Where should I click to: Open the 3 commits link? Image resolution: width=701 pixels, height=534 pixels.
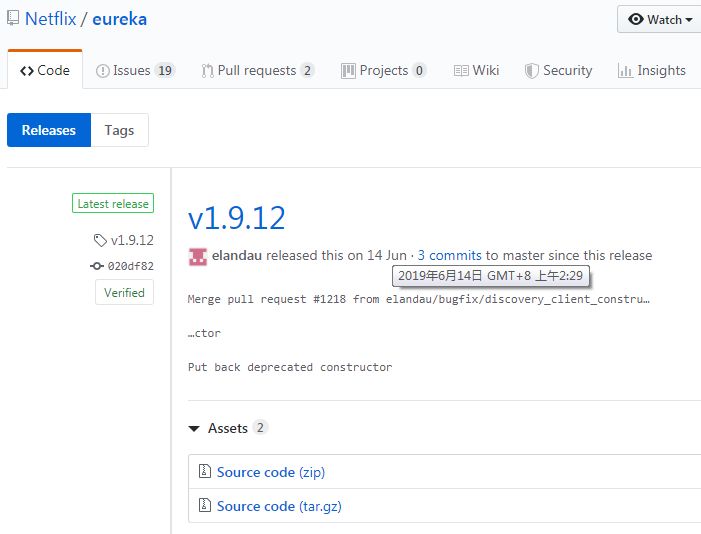pos(449,255)
